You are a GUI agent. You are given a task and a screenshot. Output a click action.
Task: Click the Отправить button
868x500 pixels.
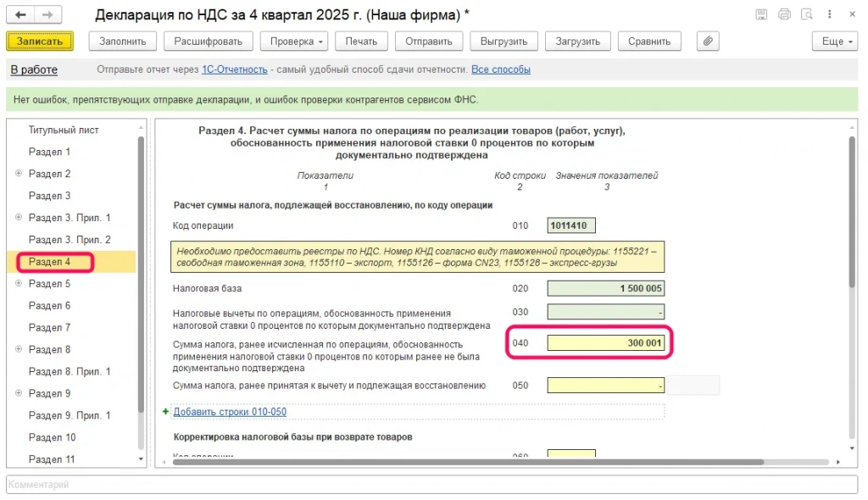tap(429, 41)
